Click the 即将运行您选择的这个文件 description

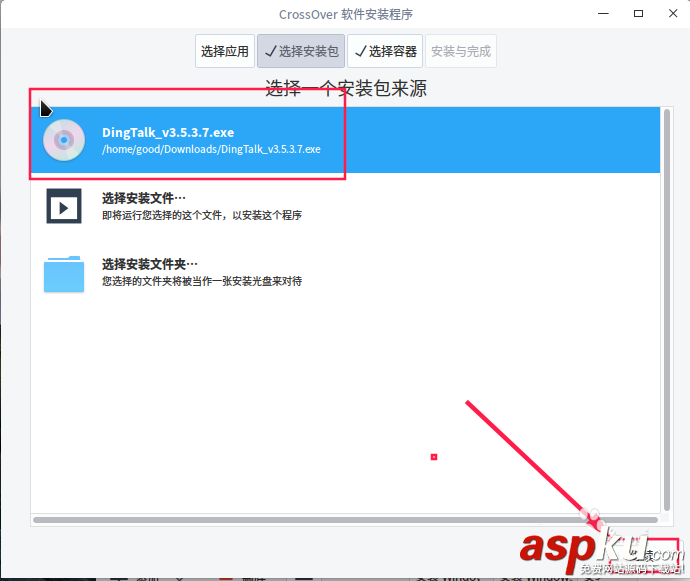pyautogui.click(x=202, y=215)
